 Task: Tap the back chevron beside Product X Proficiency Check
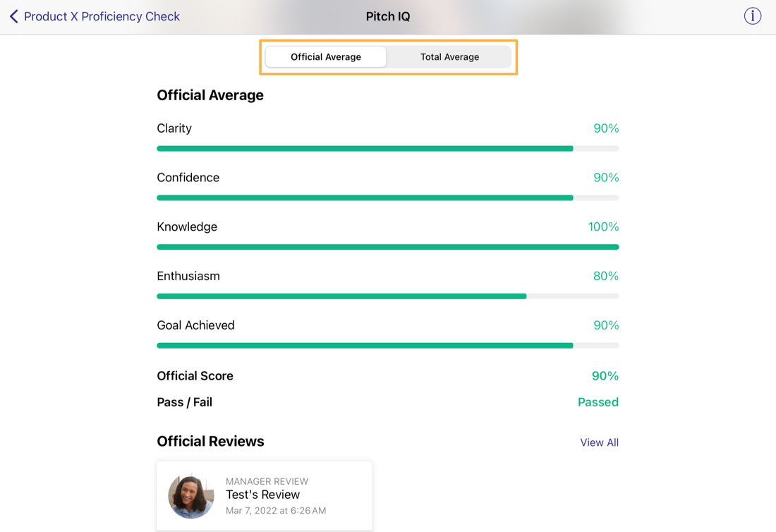14,16
